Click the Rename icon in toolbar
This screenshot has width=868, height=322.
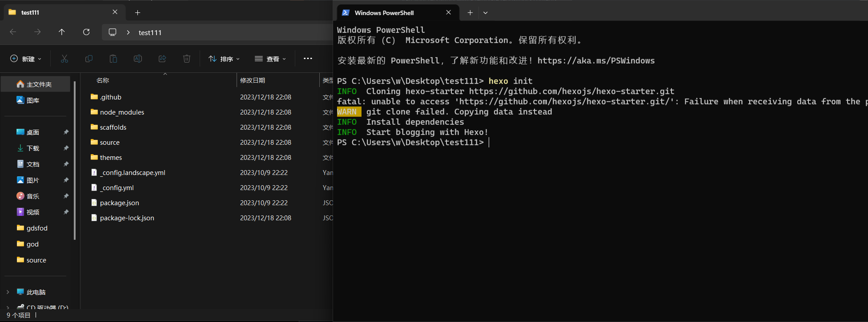pyautogui.click(x=138, y=59)
